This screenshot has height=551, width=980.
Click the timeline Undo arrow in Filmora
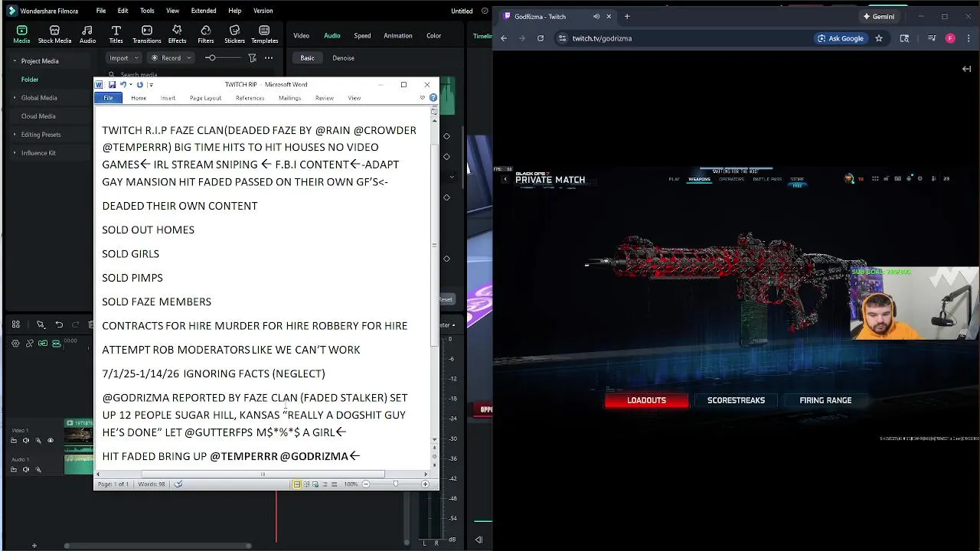pos(59,324)
